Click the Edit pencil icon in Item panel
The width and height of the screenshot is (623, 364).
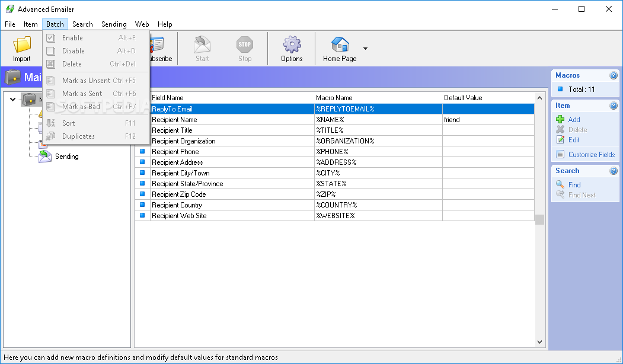click(560, 139)
